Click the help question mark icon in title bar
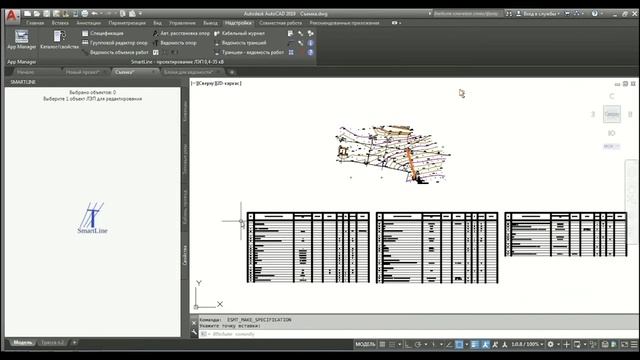Viewport: 640px width, 360px height. [595, 13]
